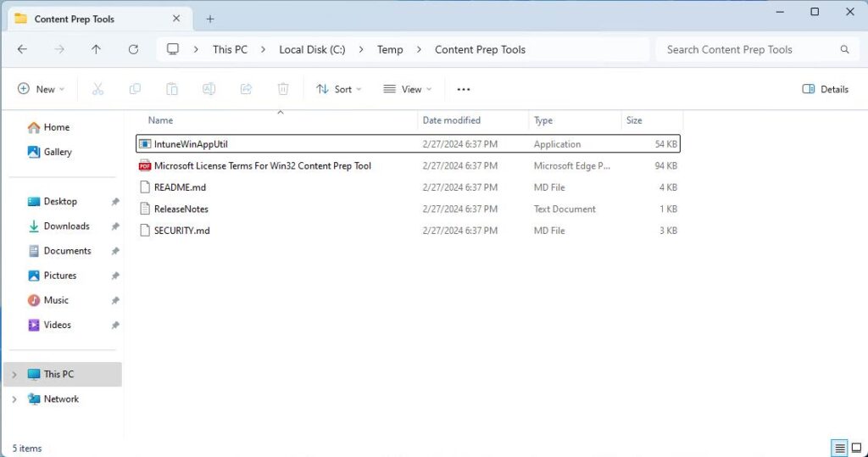868x457 pixels.
Task: Sort by the Name column header
Action: (x=160, y=120)
